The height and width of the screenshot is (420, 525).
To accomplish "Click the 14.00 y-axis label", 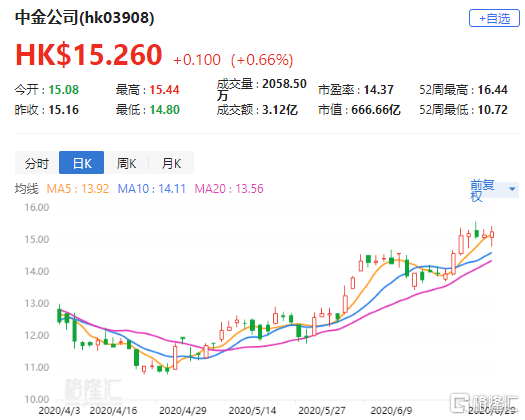I will [37, 271].
